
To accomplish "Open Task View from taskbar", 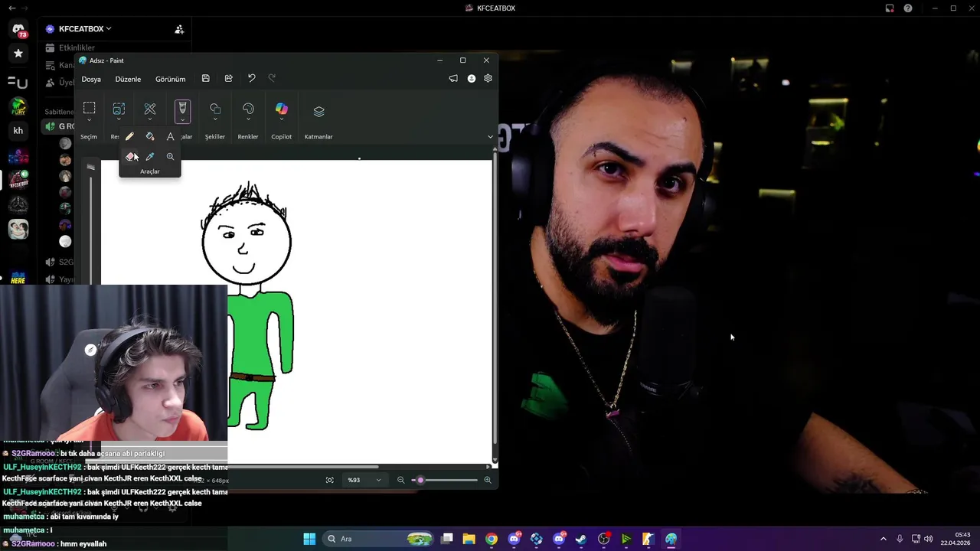I will pos(447,539).
